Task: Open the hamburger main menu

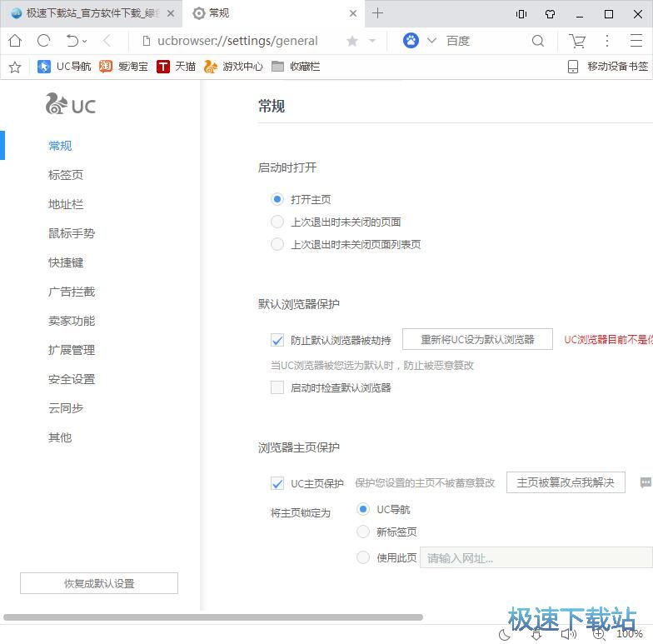Action: (636, 41)
